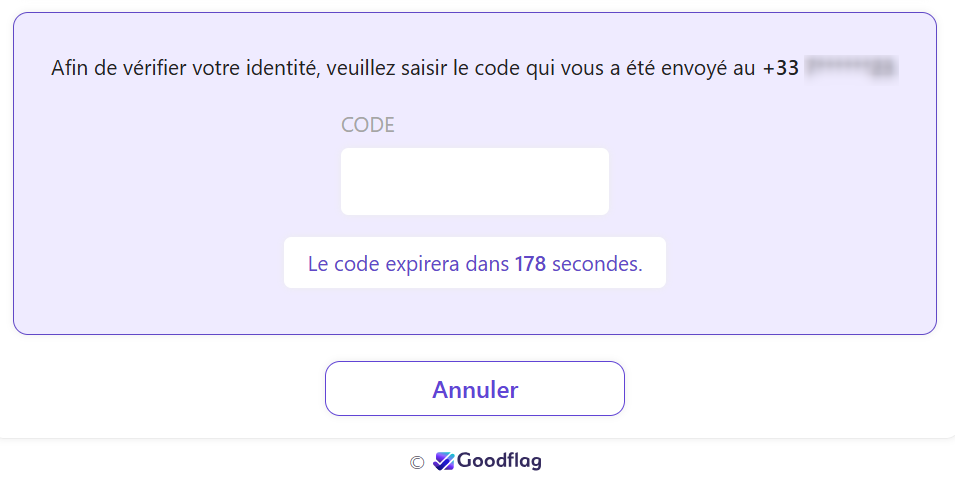
Task: Click the word "secondes" in the timer
Action: pos(596,264)
